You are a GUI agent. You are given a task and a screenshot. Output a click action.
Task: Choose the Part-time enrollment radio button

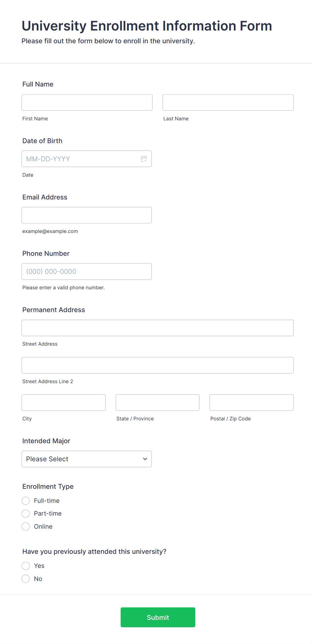coord(26,514)
